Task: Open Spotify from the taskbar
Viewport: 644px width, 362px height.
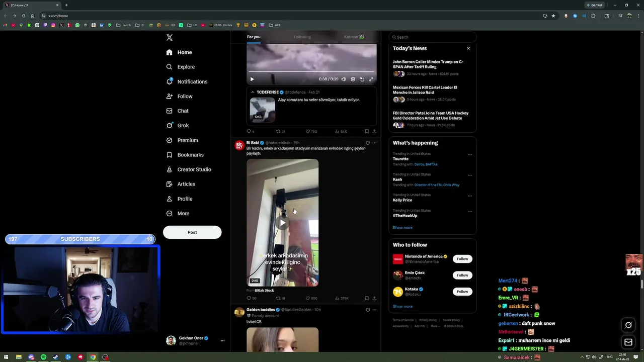Action: point(43,357)
